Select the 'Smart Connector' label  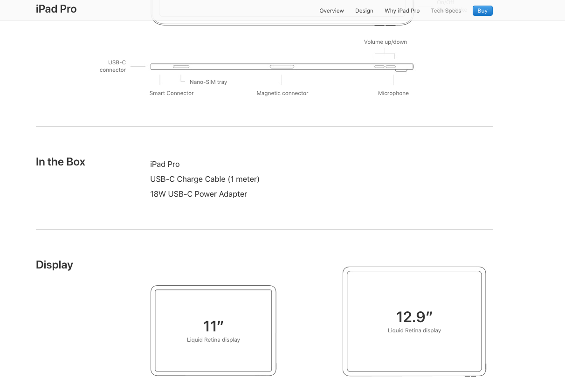tap(172, 93)
